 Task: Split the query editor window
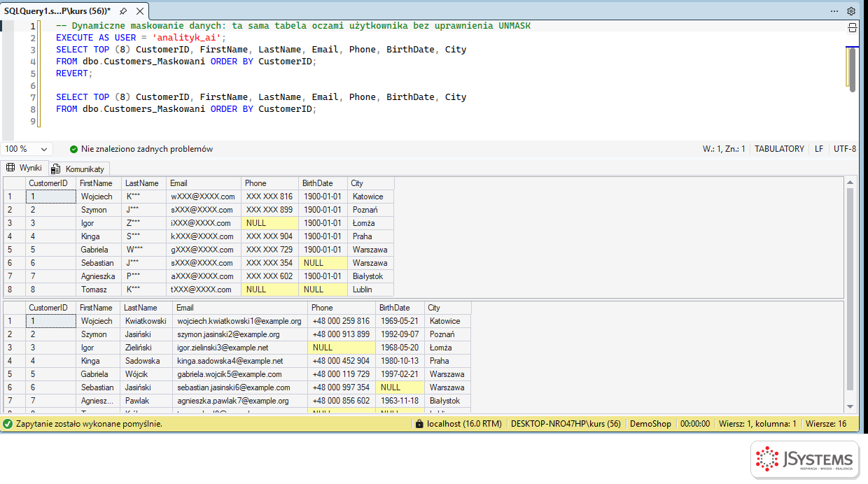(x=852, y=27)
